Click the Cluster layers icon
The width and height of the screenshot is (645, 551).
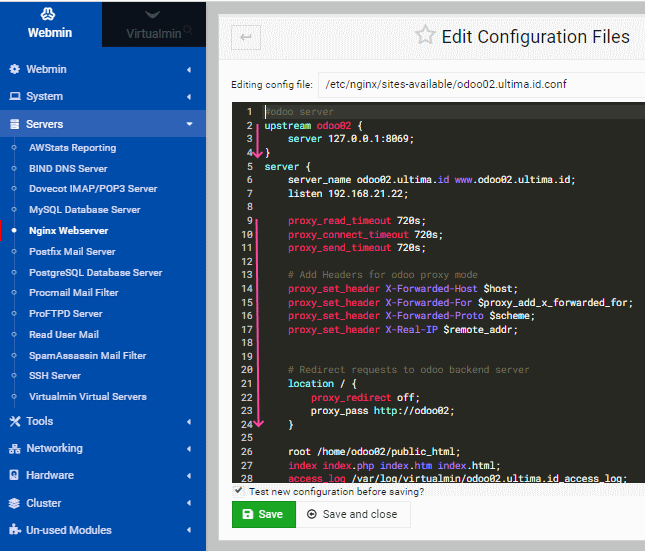[14, 503]
